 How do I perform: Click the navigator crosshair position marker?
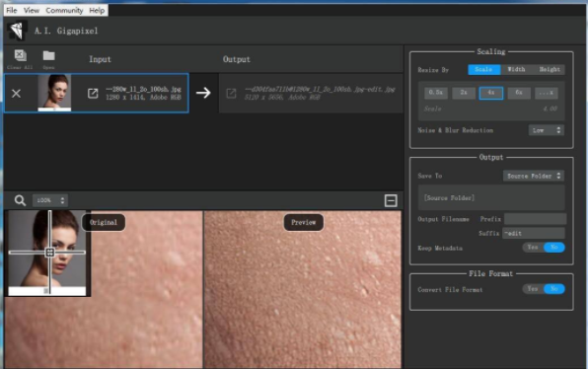point(50,252)
